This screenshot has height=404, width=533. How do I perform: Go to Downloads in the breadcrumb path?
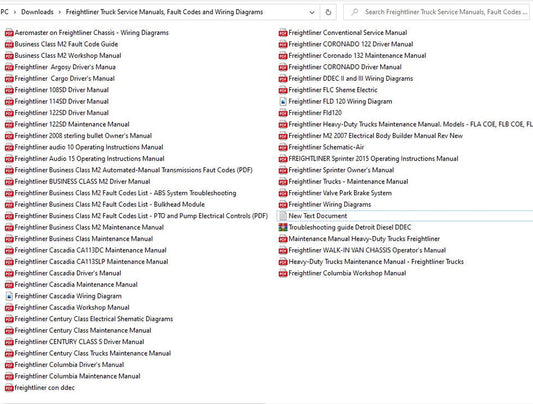37,12
